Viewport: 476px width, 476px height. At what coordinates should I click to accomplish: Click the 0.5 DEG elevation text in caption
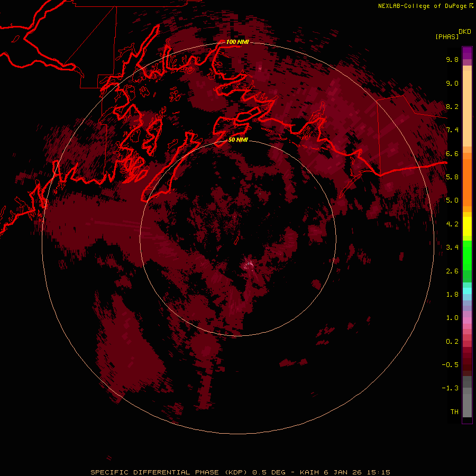coord(269,472)
